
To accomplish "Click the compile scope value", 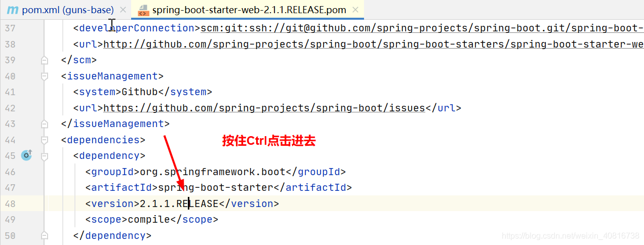I will point(149,219).
